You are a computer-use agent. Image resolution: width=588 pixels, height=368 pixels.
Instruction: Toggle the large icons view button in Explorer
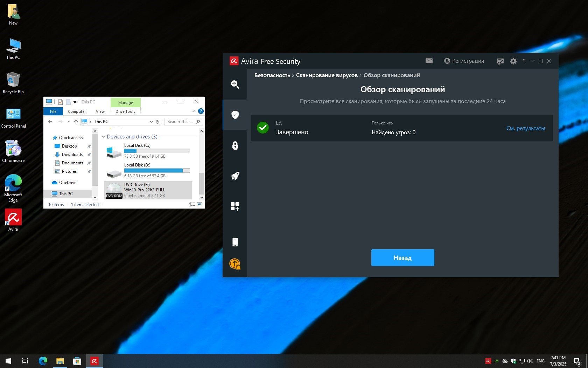click(199, 204)
